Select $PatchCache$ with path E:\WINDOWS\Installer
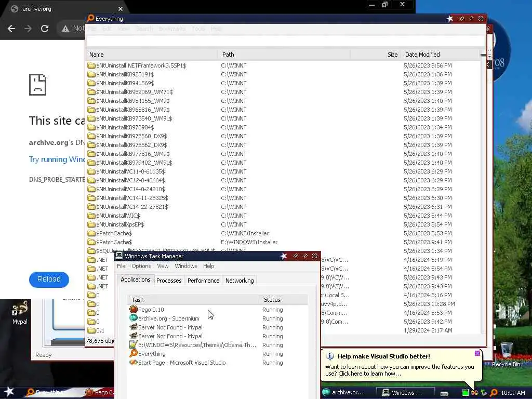Image resolution: width=532 pixels, height=399 pixels. click(114, 242)
